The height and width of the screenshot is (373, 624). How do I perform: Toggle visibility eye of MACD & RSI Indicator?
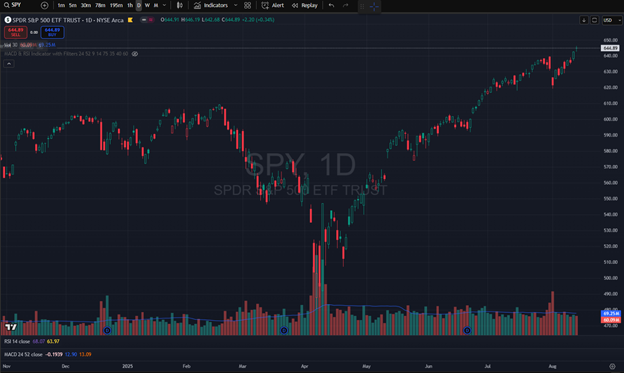tap(135, 54)
